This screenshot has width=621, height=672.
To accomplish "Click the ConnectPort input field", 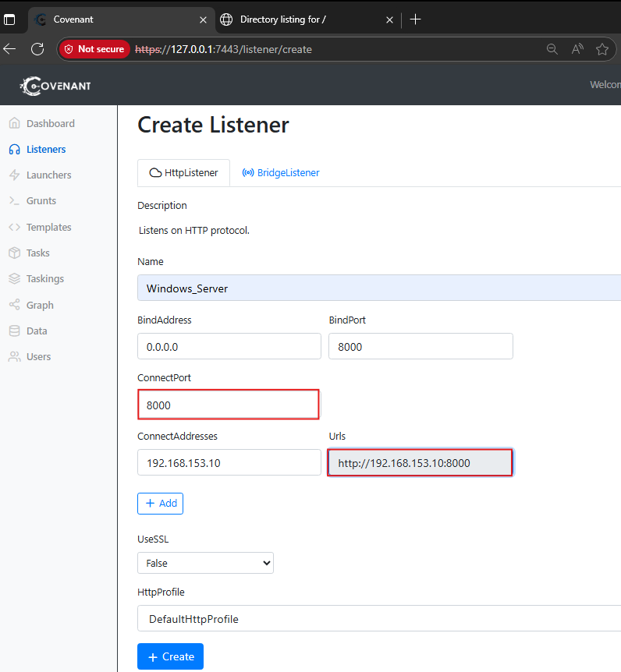I will [229, 405].
